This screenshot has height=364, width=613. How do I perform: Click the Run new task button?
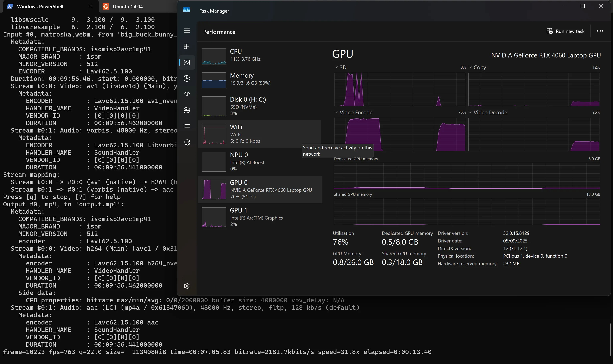click(566, 31)
